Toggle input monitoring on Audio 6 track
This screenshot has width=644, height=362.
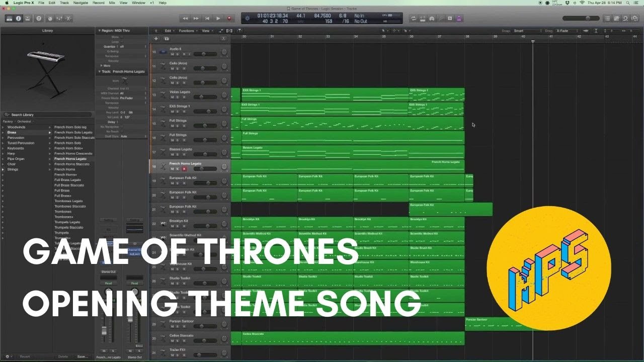pyautogui.click(x=190, y=54)
